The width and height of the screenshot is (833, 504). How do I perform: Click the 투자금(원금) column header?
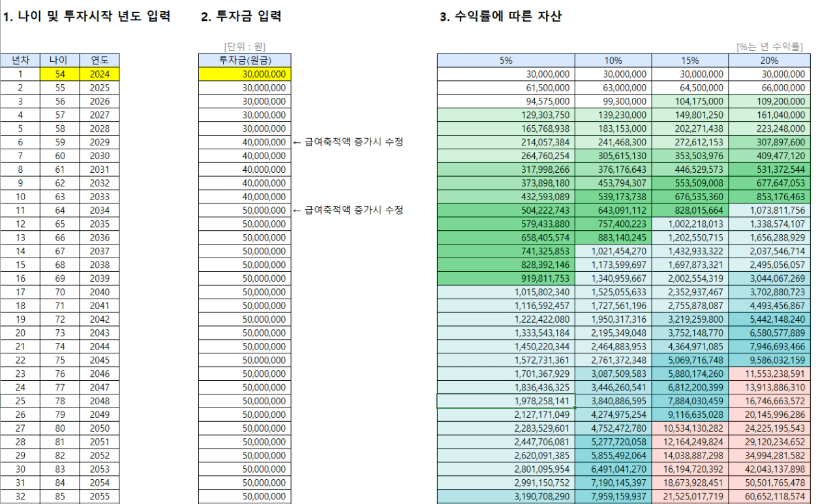(243, 61)
